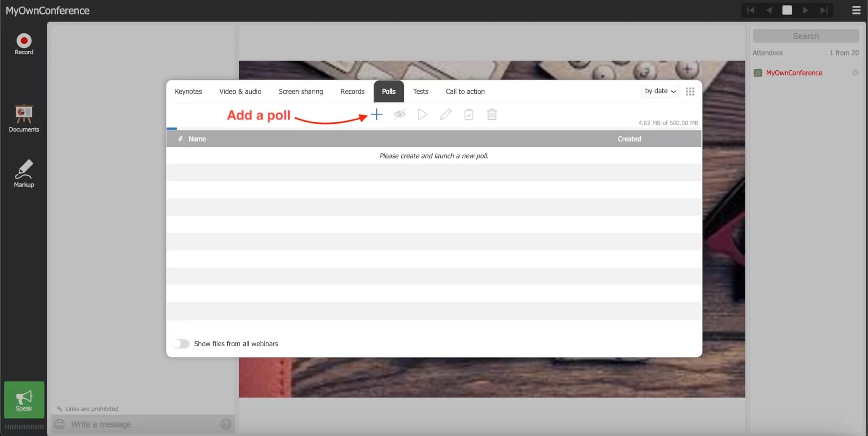Screen dimensions: 868x436
Task: Click the trash can delete icon
Action: [x=492, y=114]
